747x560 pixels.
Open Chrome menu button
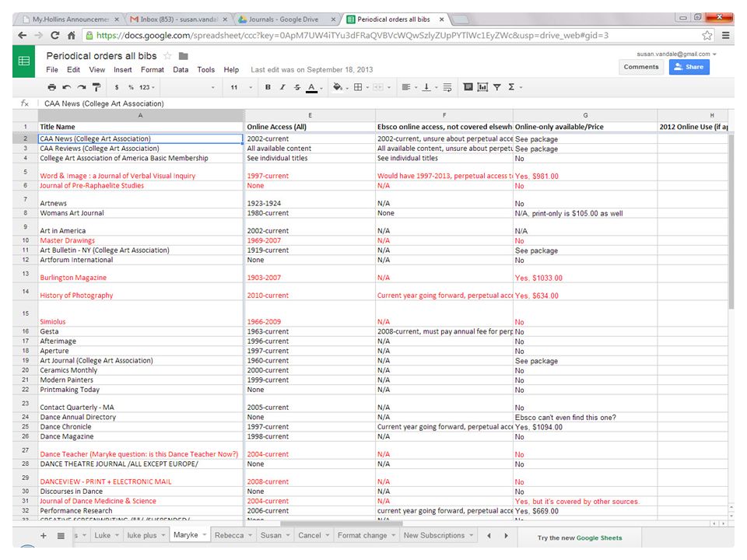pos(725,35)
